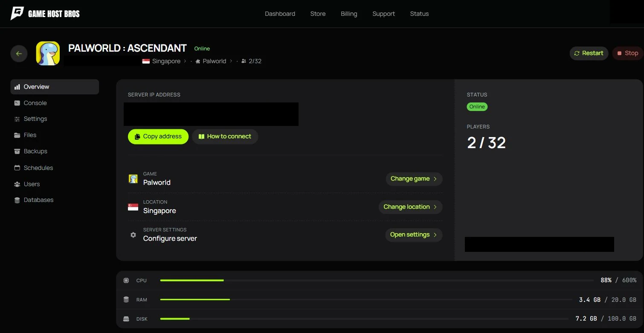Open the Dashboard menu item
Screen dimensions: 644x333
click(280, 14)
